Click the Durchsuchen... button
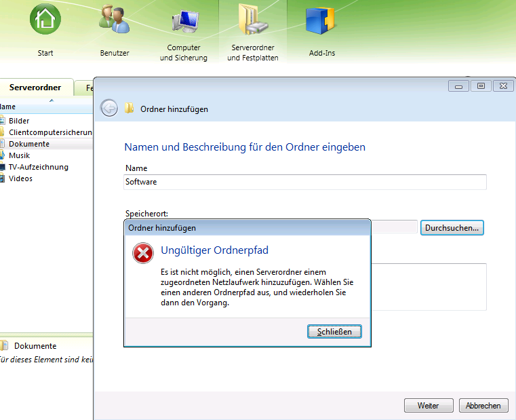Viewport: 516px width, 420px height. coord(452,228)
